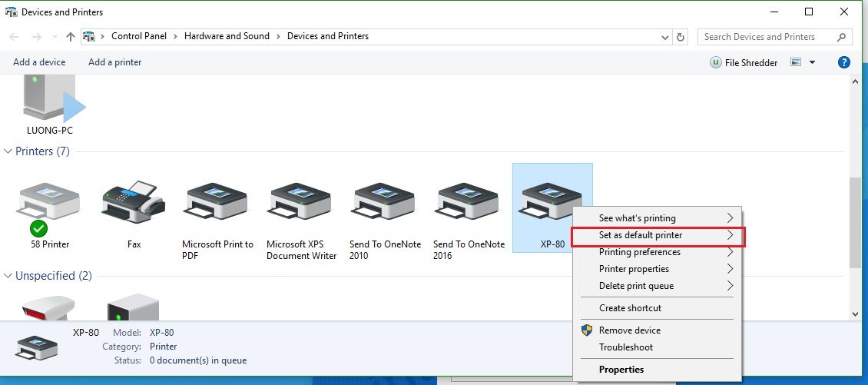Viewport: 868px width, 385px height.
Task: Collapse the Unspecified (2) group
Action: 8,276
